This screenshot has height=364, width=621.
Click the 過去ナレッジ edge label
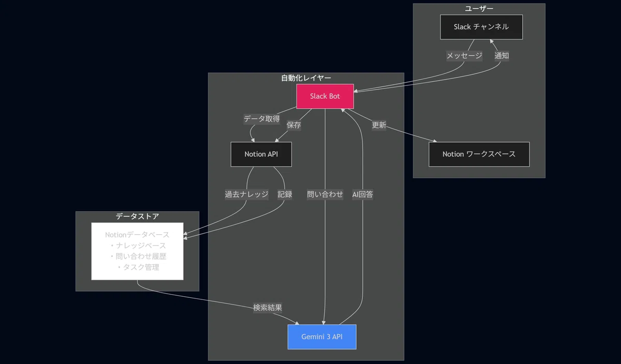[x=247, y=194]
